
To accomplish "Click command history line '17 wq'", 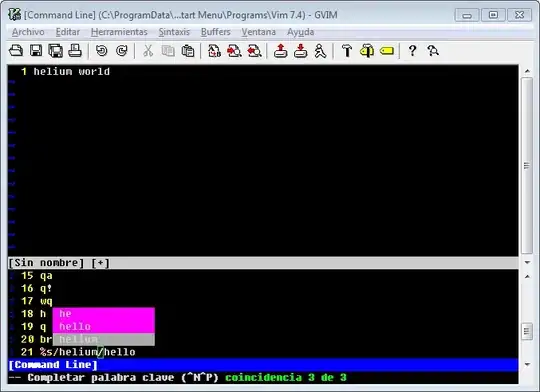I will tap(37, 301).
